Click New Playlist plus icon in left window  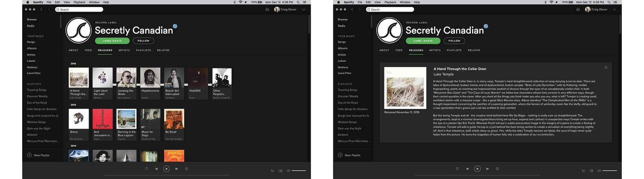[29, 155]
